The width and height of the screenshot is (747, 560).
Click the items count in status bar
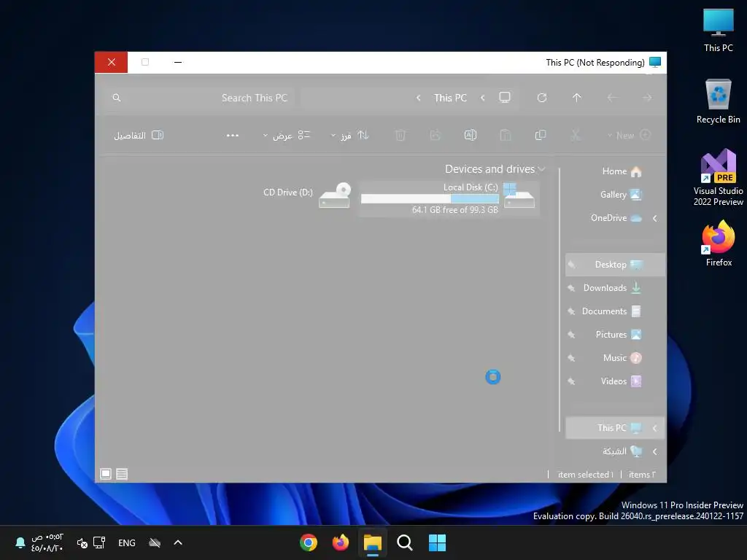642,474
